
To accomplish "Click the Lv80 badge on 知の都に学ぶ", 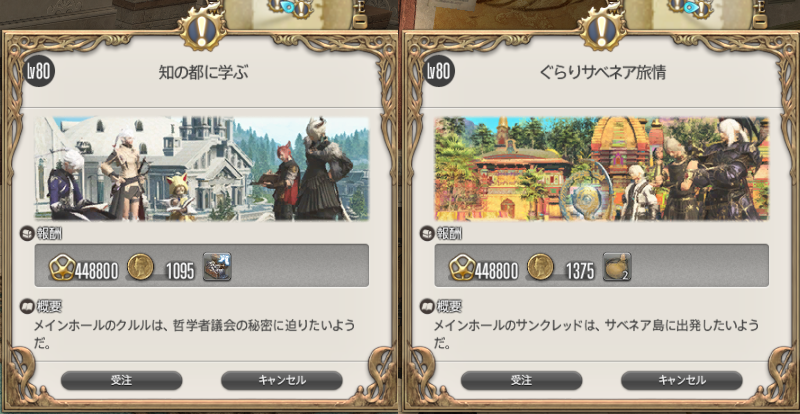I will point(39,72).
